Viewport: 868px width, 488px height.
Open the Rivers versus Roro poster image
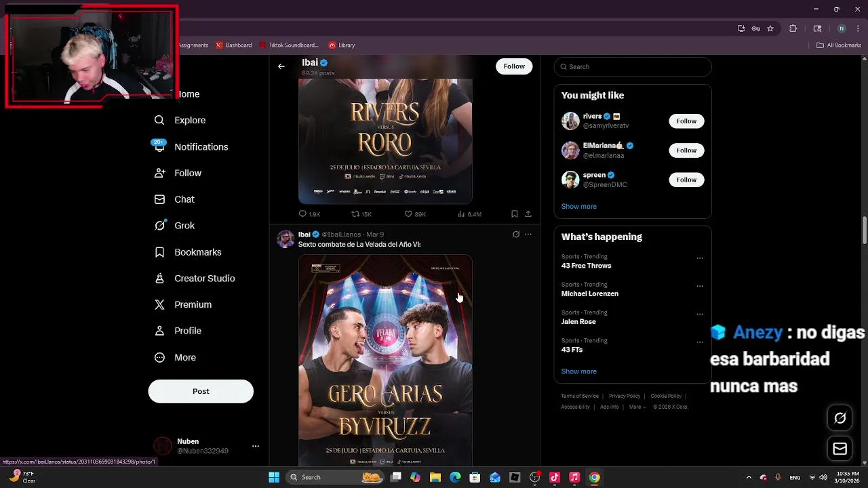tap(385, 141)
